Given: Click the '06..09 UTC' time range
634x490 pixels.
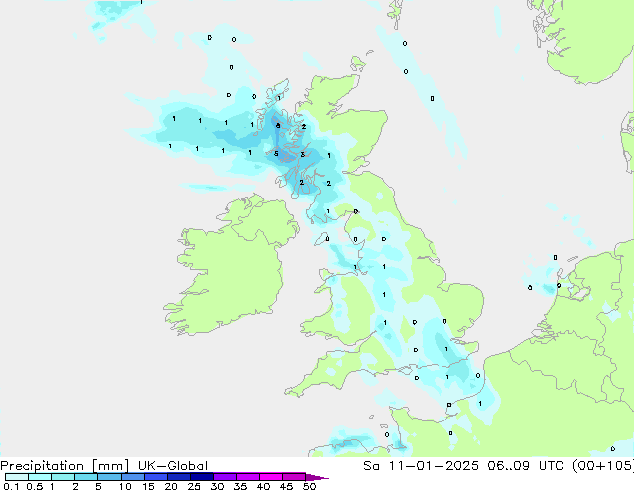Looking at the screenshot, I should click(528, 466).
